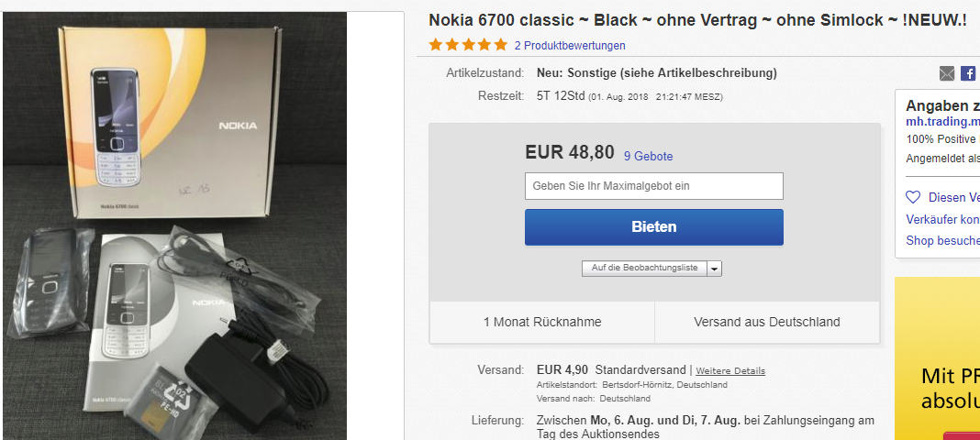This screenshot has height=440, width=980.
Task: View the "2 Produktbewertungen" reviews
Action: (x=570, y=45)
